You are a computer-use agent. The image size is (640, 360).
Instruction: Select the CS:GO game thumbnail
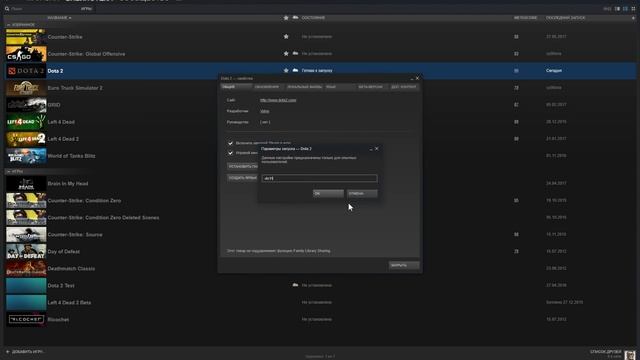click(26, 54)
